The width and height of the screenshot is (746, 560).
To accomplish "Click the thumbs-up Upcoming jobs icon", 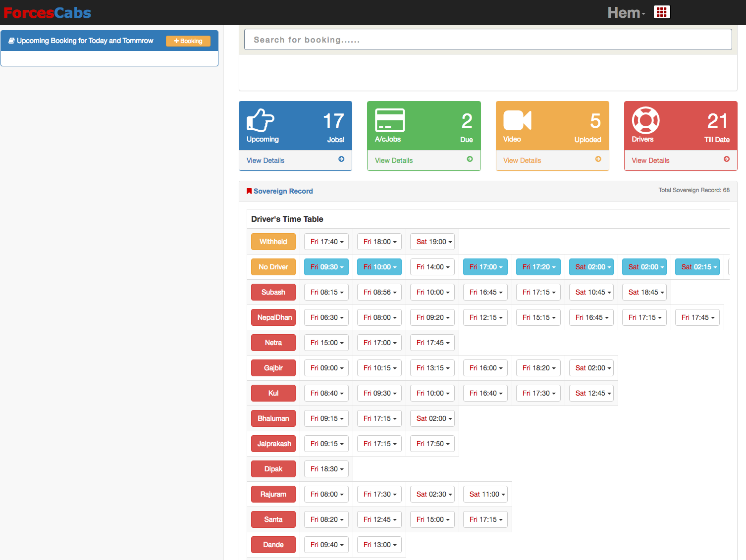I will [x=260, y=120].
